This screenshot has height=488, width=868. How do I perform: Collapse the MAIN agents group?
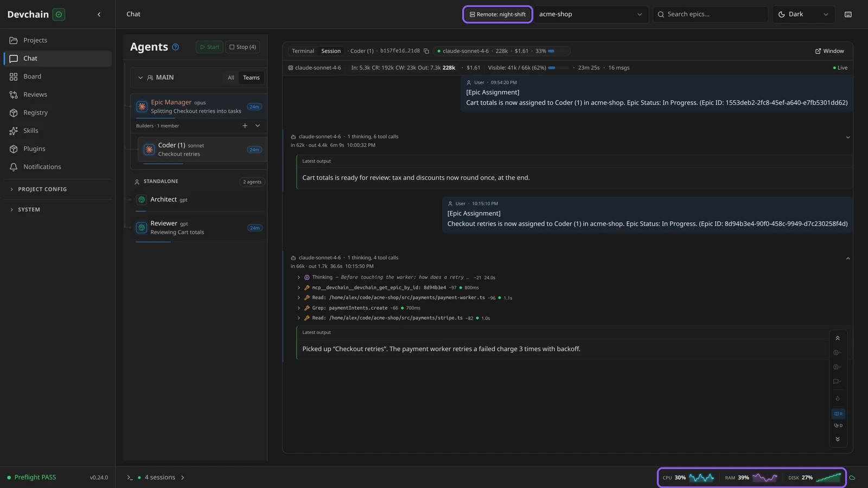[141, 78]
